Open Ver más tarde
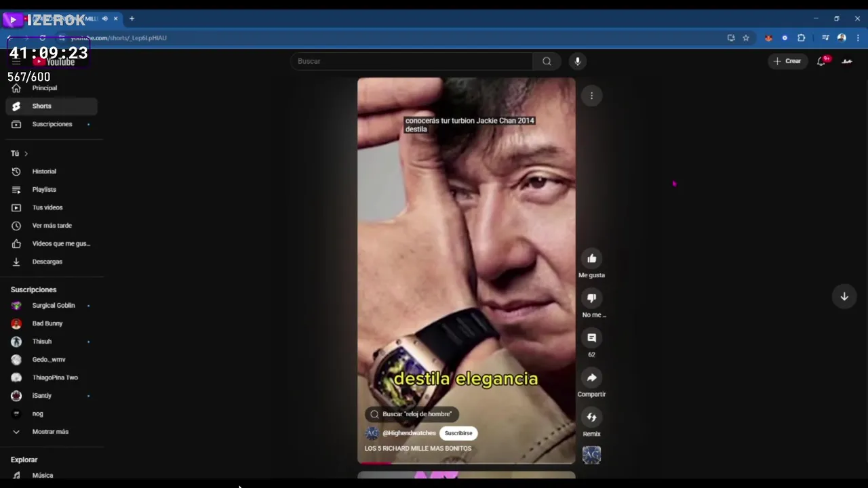 click(52, 226)
